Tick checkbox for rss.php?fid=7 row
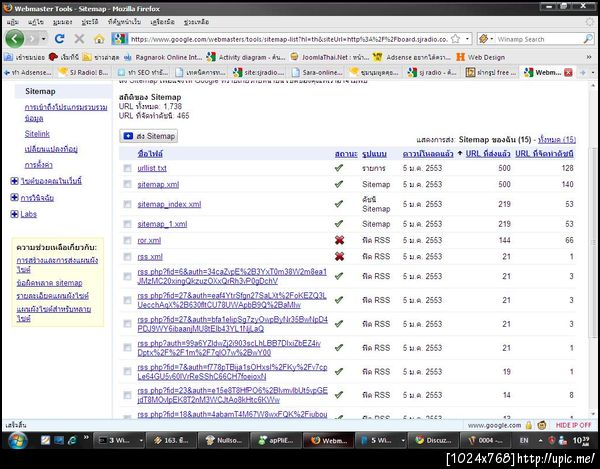 tap(127, 371)
